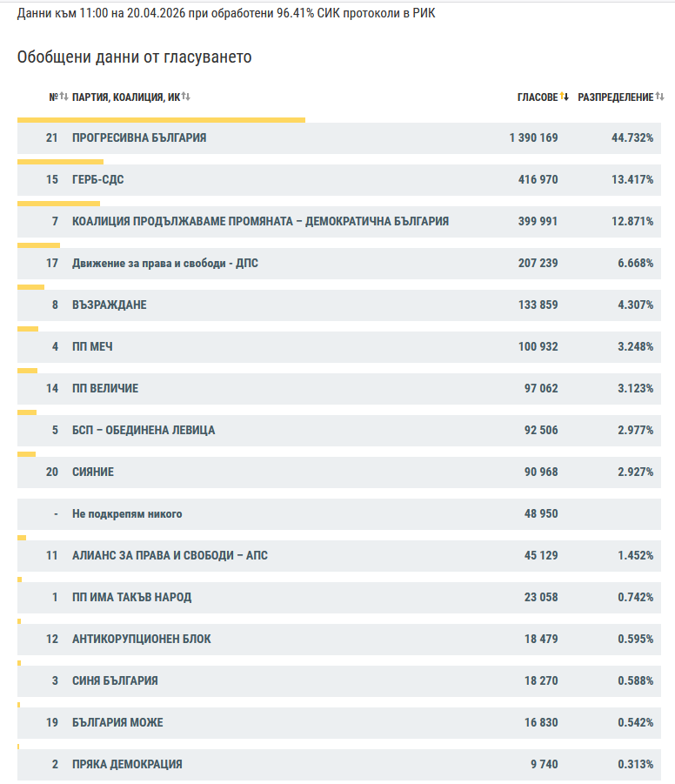The width and height of the screenshot is (675, 784).
Task: Click the yellow bar above ГЕРБ-СДС
Action: pyautogui.click(x=60, y=162)
